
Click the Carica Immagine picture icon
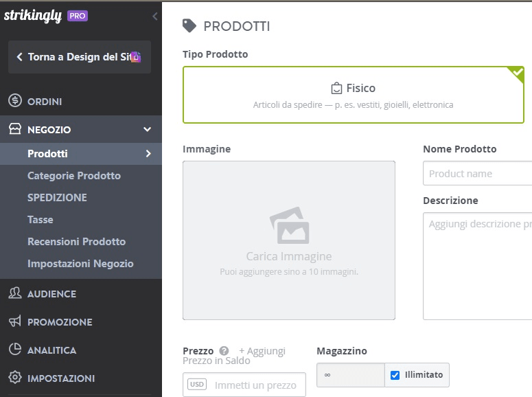(x=290, y=225)
